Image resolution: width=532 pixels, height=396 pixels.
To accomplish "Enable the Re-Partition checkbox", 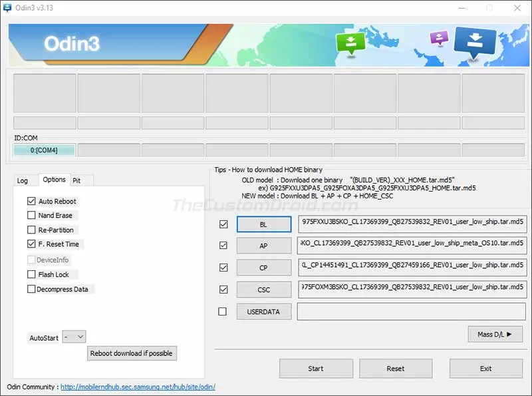I will pos(31,230).
